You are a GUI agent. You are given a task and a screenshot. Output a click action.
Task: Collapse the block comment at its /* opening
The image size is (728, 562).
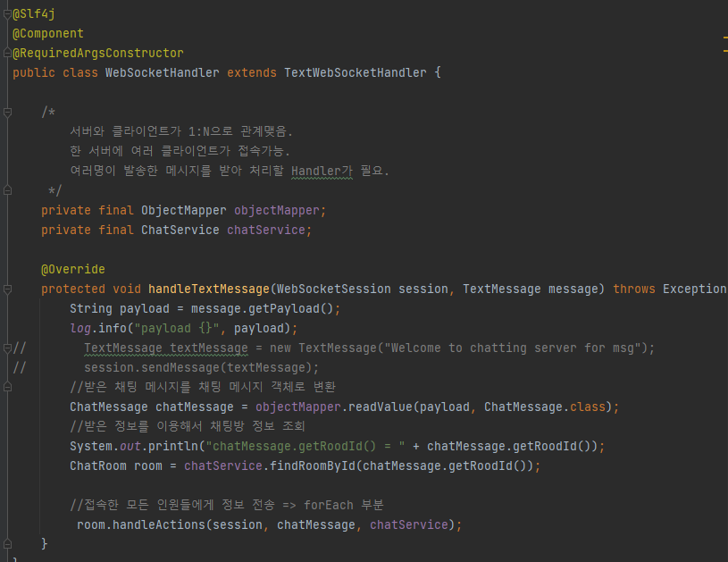[7, 112]
